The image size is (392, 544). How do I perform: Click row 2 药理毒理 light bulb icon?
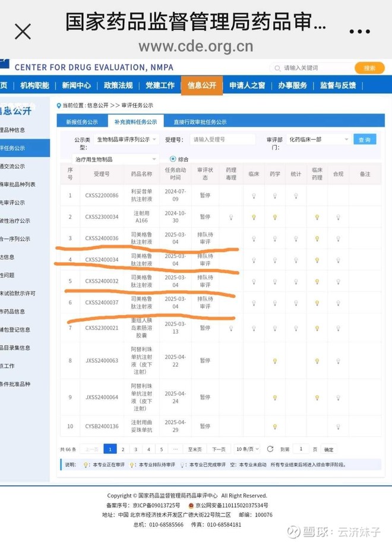pyautogui.click(x=231, y=217)
